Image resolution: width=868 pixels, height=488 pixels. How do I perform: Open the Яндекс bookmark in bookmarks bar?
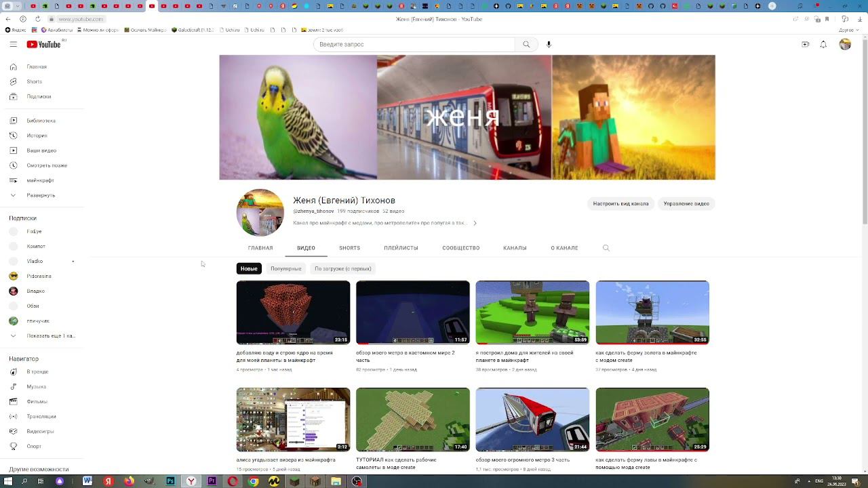[16, 30]
